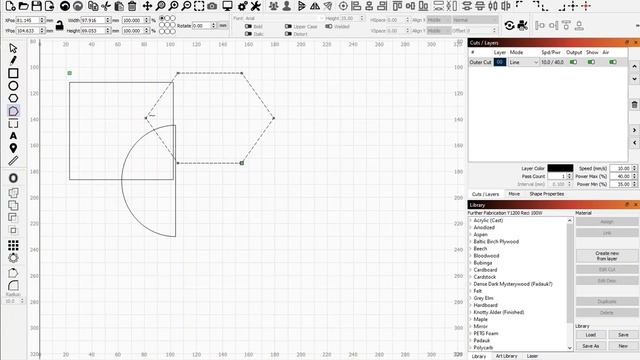
Task: Open settings gears icon
Action: pyautogui.click(x=243, y=6)
